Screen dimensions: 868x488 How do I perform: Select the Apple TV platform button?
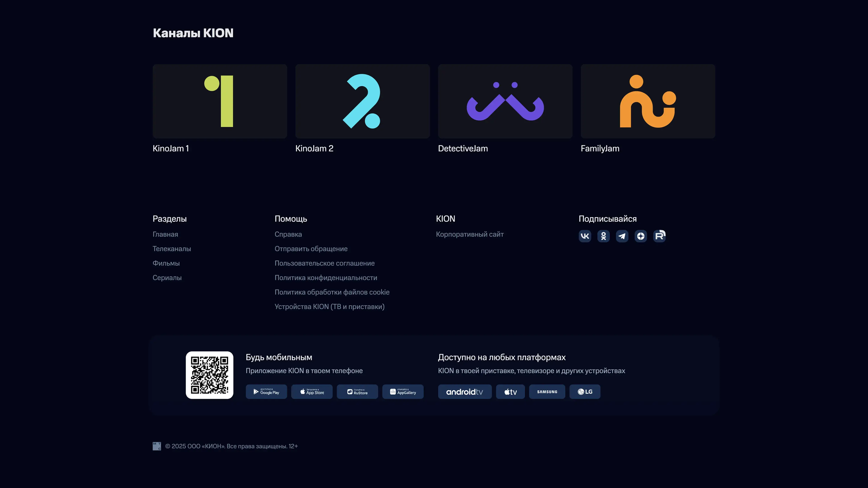(x=510, y=392)
